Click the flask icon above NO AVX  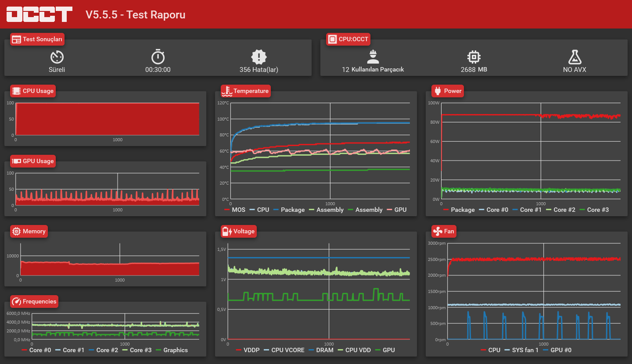click(575, 57)
